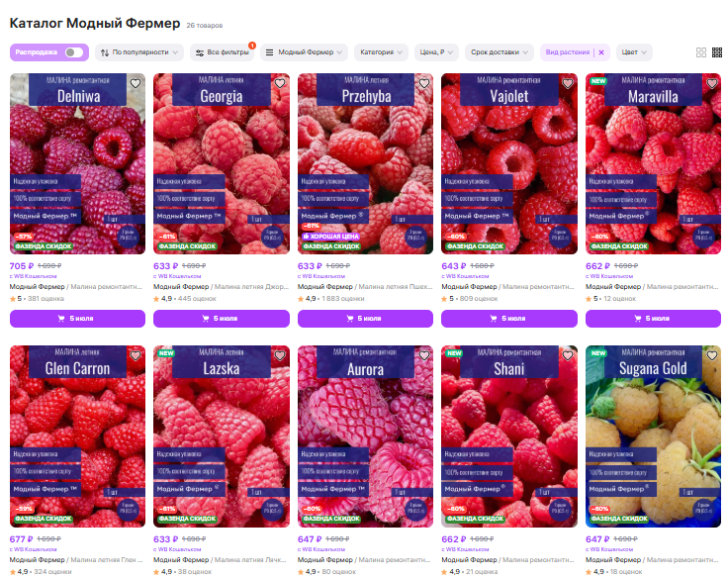Favorite the Georgia raspberry with its heart icon
728x579 pixels.
tap(280, 83)
